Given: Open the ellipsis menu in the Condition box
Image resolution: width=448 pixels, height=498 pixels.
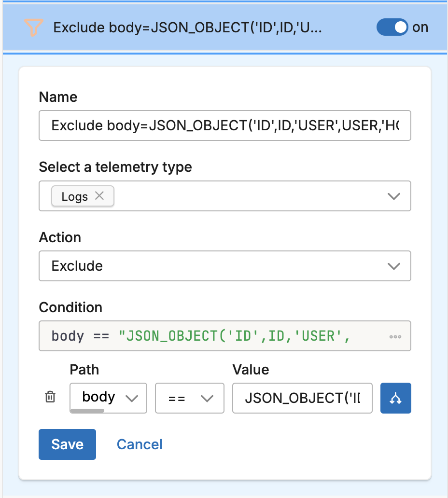Looking at the screenshot, I should click(x=395, y=337).
